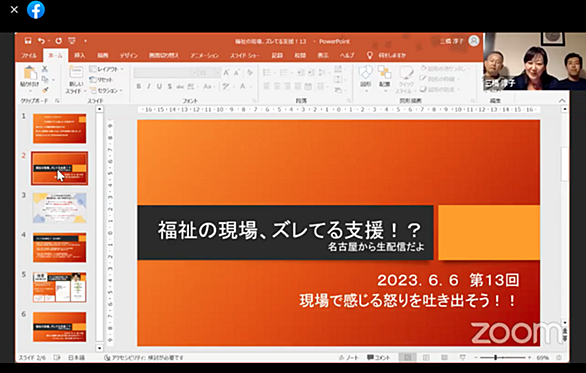This screenshot has height=373, width=586.
Task: Open the ファイル (File) tab
Action: tap(29, 55)
